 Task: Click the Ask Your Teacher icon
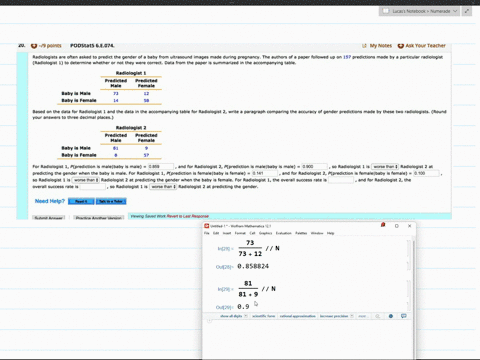(x=401, y=46)
